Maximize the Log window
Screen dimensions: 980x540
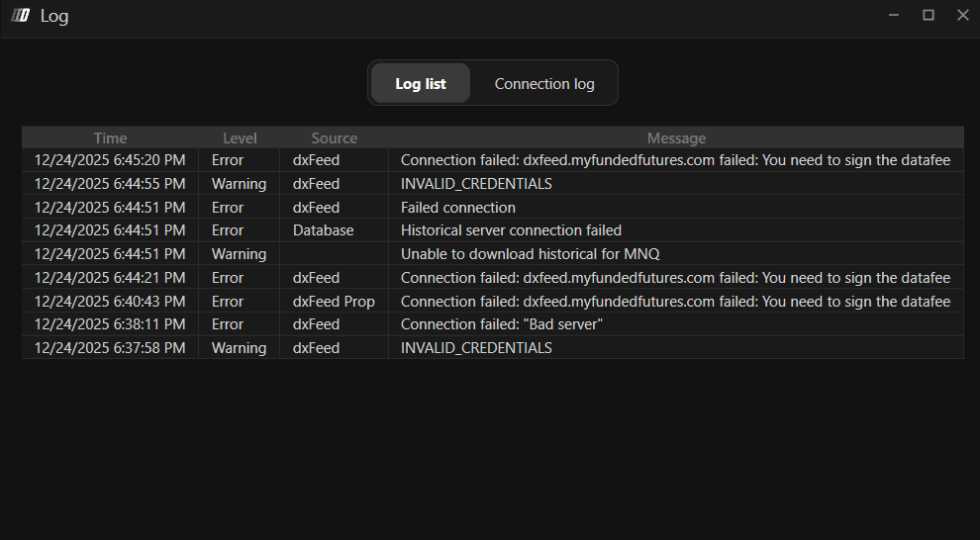[929, 15]
